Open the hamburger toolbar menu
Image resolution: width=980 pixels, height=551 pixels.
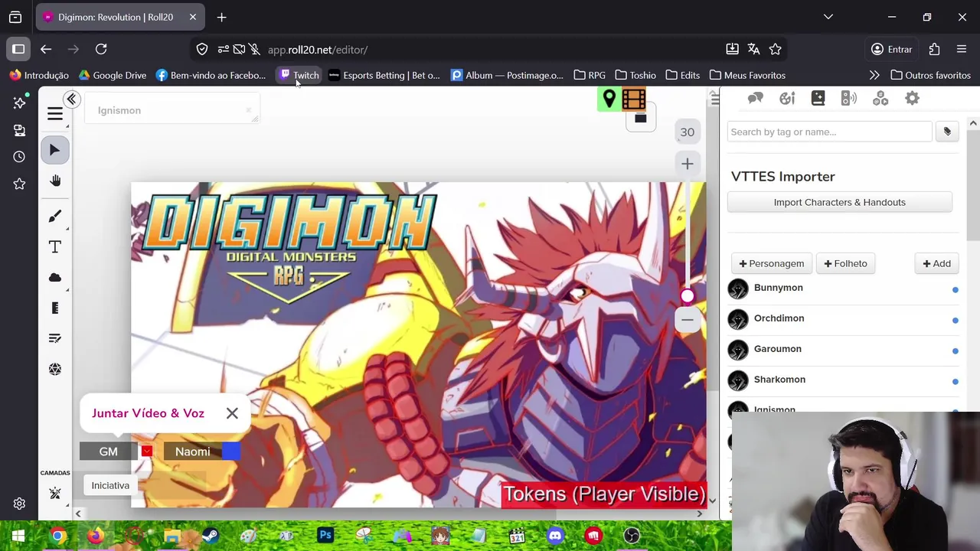point(54,114)
